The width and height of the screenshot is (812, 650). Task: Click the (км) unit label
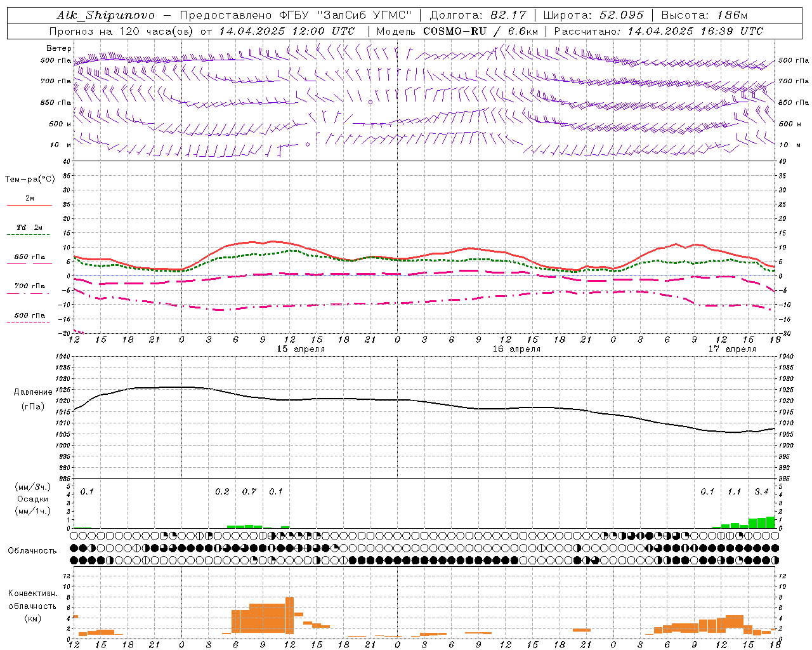33,618
